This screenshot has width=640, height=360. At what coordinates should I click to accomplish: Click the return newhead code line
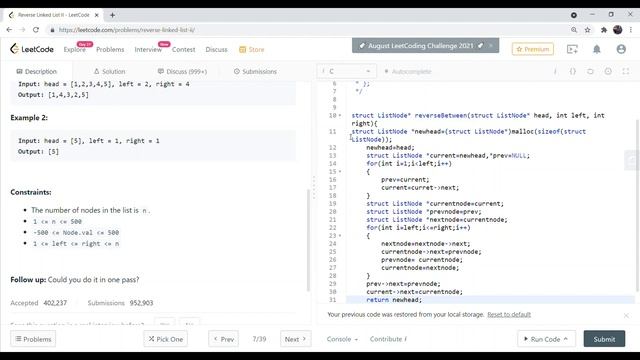394,300
